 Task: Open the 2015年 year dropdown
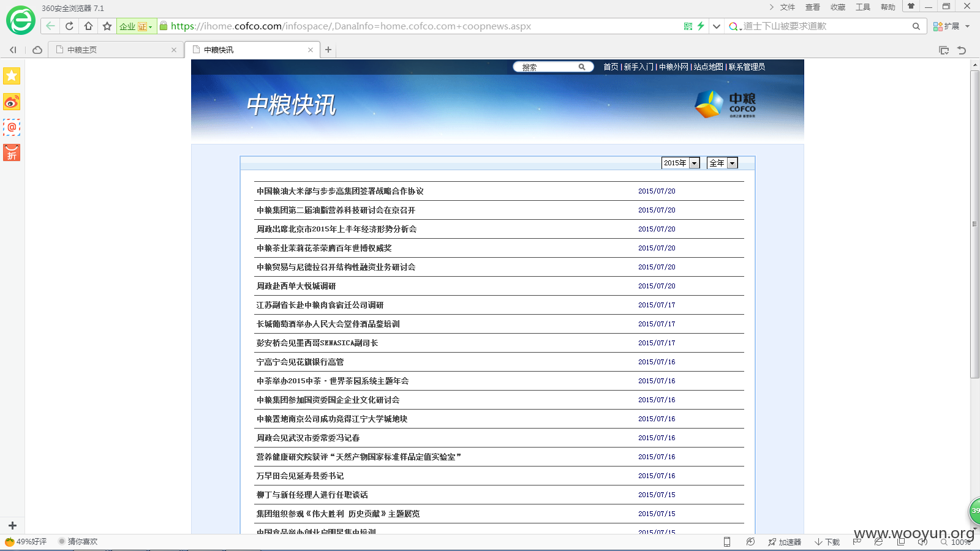[x=680, y=163]
